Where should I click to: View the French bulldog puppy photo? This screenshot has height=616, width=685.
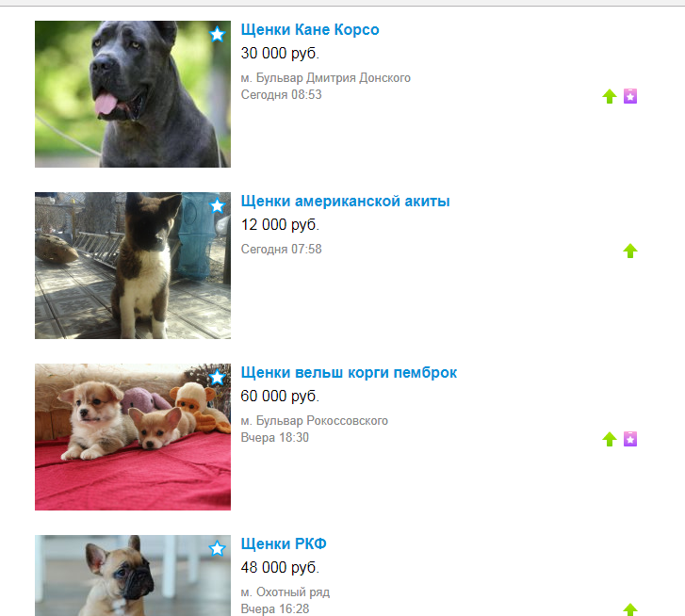click(133, 575)
